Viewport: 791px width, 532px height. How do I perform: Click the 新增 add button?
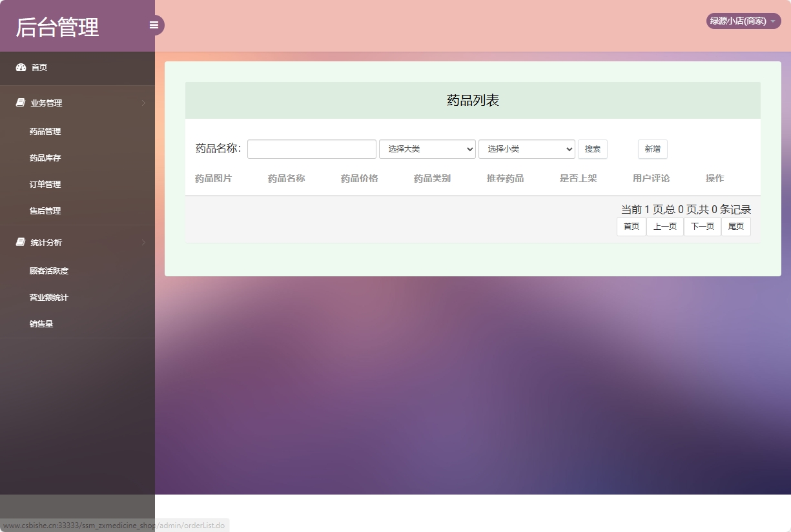pyautogui.click(x=652, y=149)
